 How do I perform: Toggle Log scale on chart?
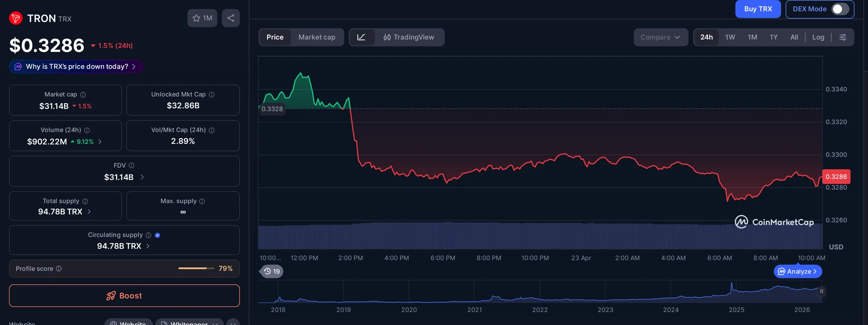pyautogui.click(x=818, y=37)
